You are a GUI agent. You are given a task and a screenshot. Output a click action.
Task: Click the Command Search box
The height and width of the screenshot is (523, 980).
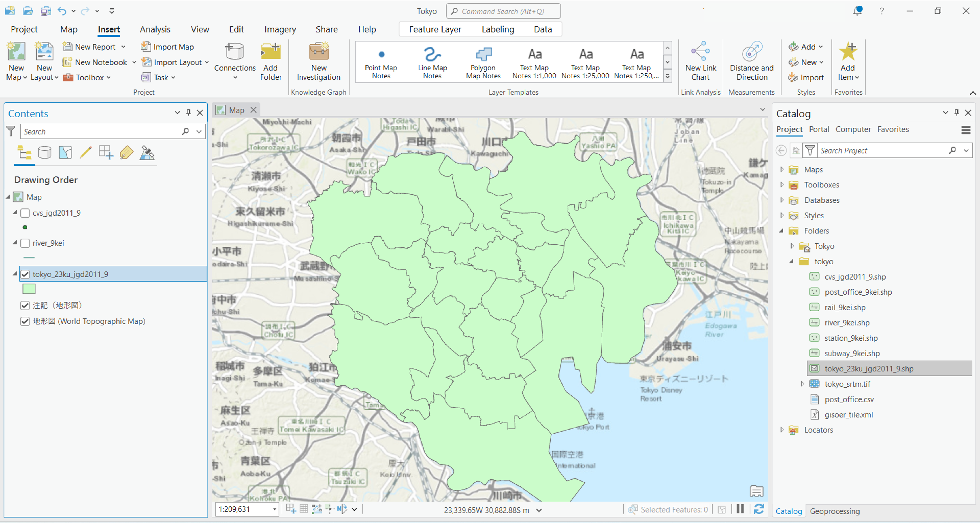[x=503, y=11]
